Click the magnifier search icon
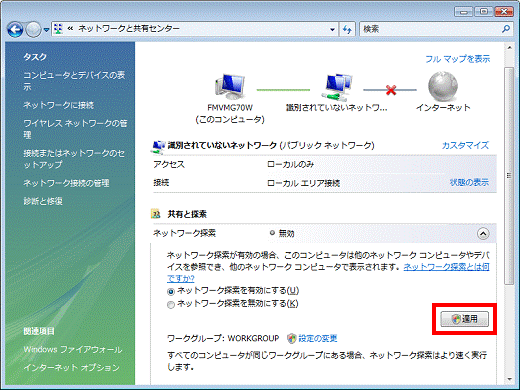 click(506, 29)
